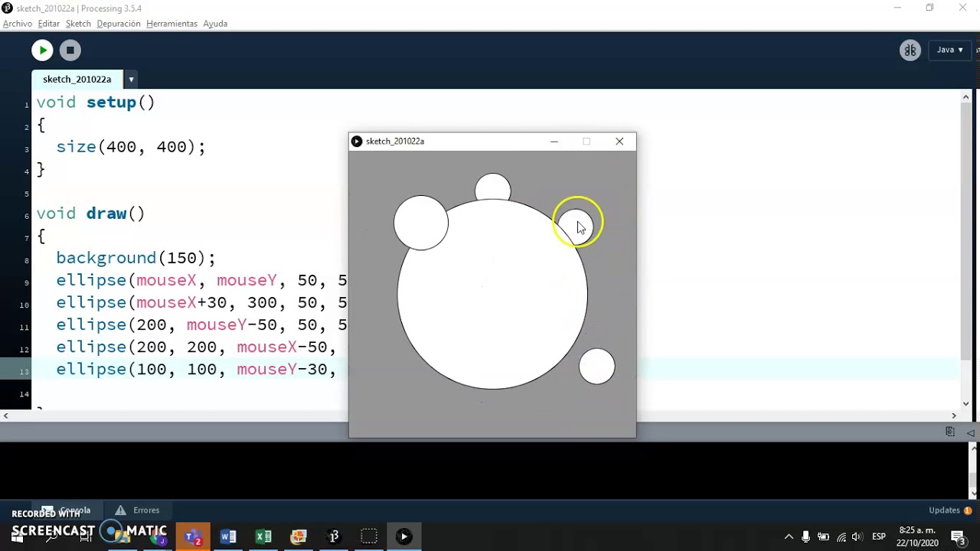Click the sketch output window title icon

(357, 142)
